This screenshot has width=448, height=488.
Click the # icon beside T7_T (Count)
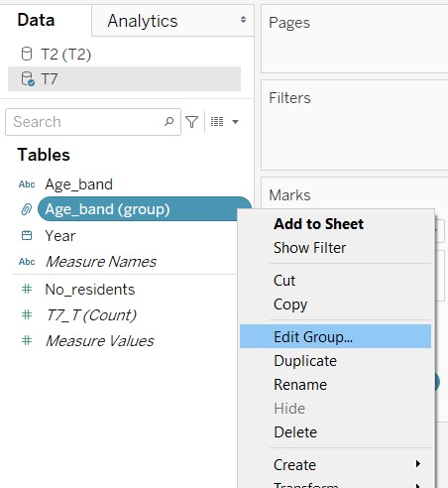tap(27, 314)
